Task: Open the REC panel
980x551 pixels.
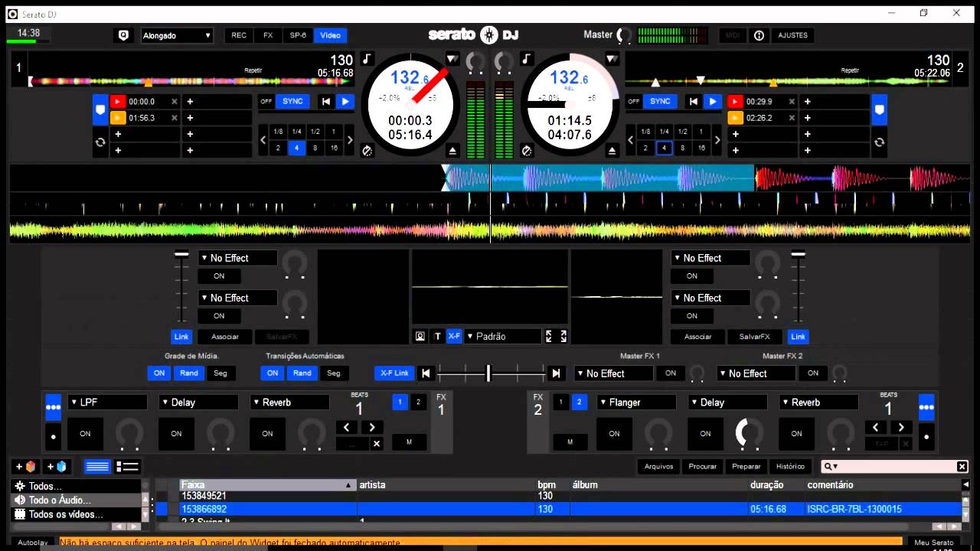Action: [x=239, y=35]
